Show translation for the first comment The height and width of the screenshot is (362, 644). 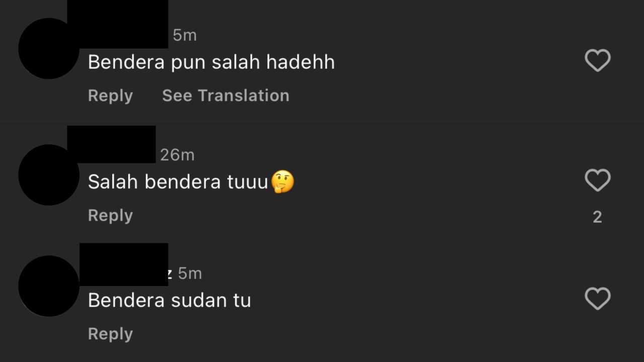(225, 96)
